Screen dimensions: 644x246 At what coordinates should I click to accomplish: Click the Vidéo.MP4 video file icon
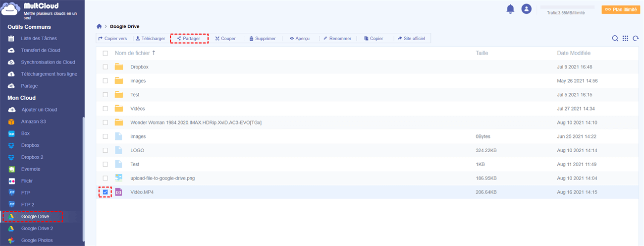click(118, 192)
